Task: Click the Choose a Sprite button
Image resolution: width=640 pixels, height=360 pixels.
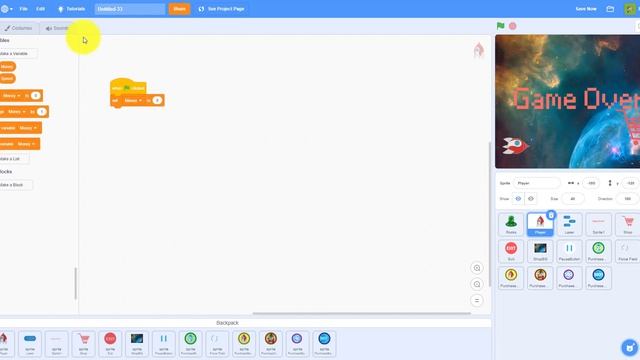Action: [x=630, y=348]
